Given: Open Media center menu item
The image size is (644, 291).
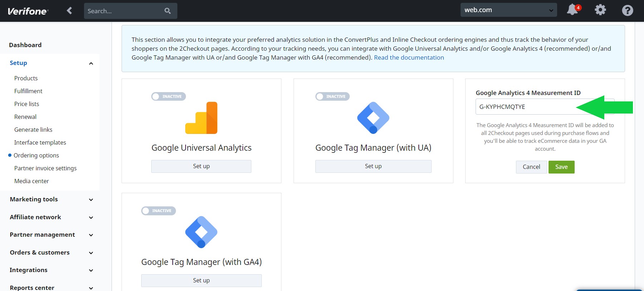Looking at the screenshot, I should click(31, 181).
